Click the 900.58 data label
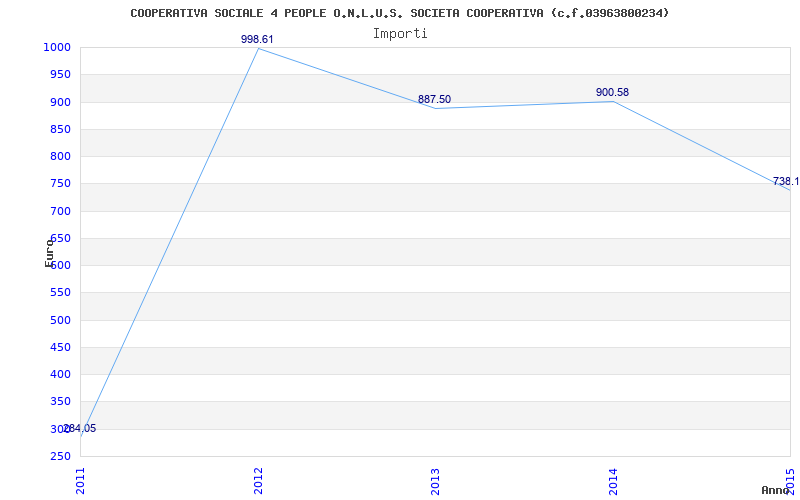 point(612,92)
